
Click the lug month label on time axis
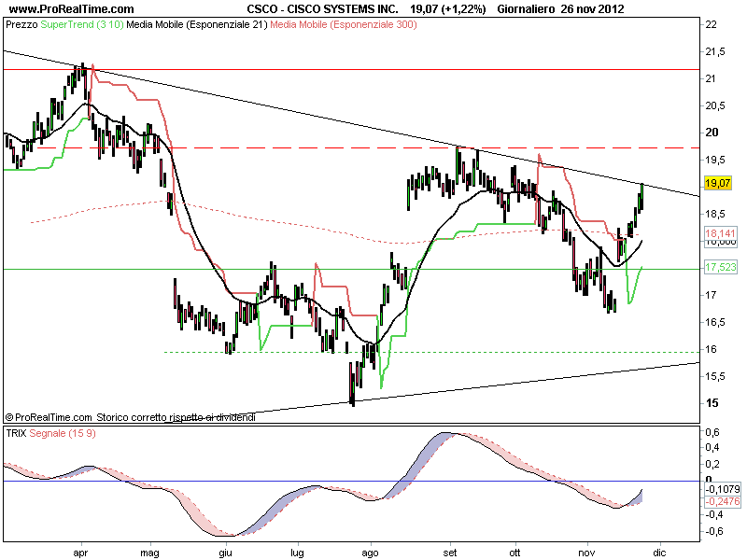pyautogui.click(x=297, y=553)
